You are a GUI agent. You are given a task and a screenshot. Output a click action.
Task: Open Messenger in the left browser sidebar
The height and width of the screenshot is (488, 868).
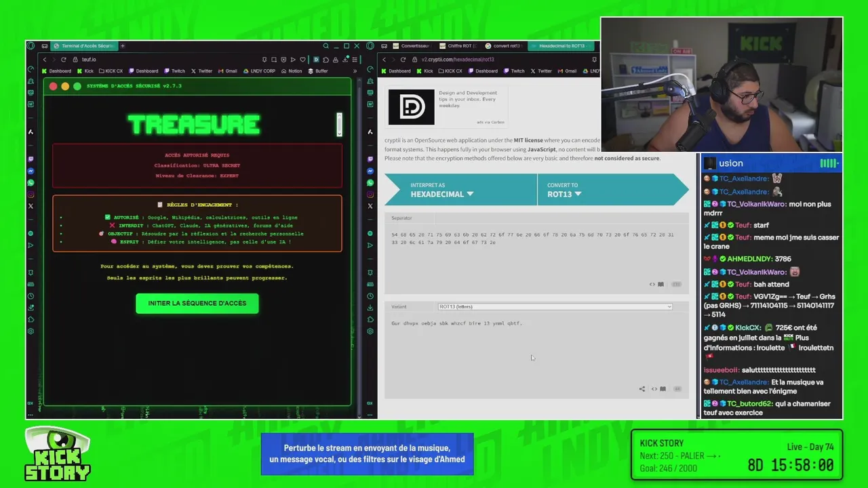coord(31,171)
